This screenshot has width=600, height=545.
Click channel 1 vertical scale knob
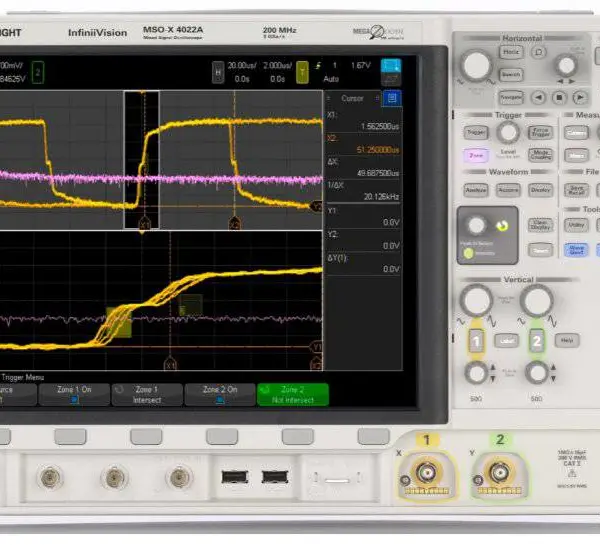click(x=476, y=300)
